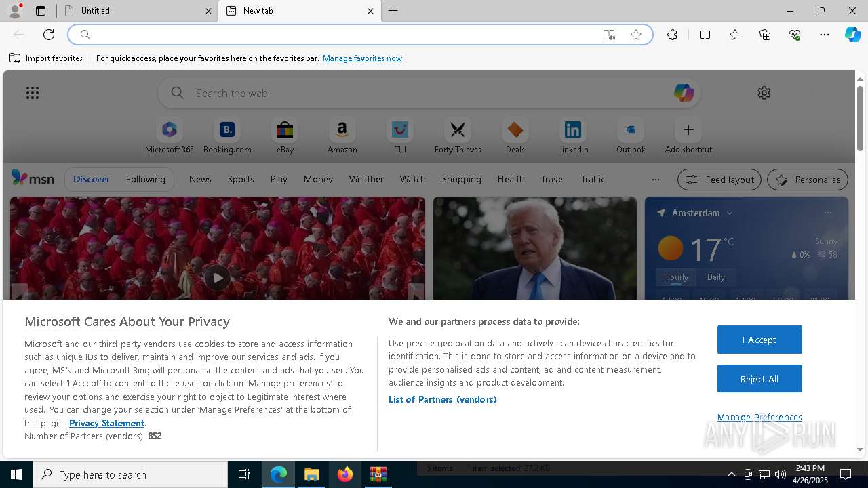Open the News category
Screen dimensions: 868x488
pyautogui.click(x=200, y=179)
